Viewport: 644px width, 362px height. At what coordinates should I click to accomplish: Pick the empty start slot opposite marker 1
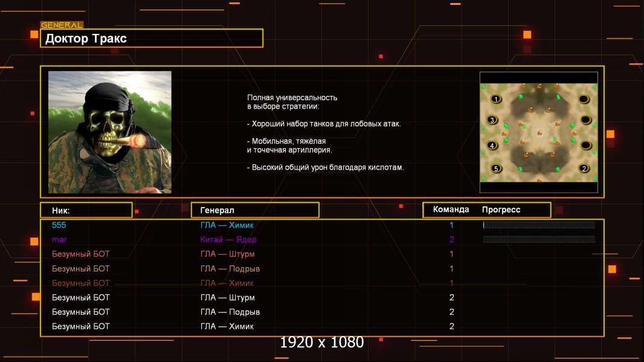584,99
